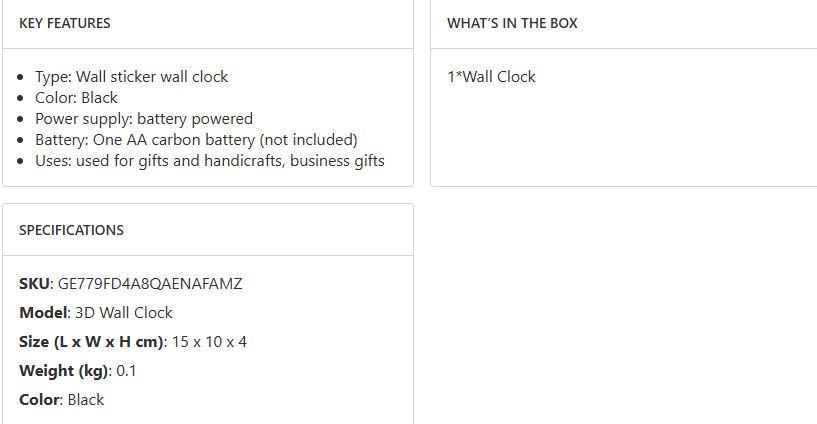Image resolution: width=817 pixels, height=424 pixels.
Task: Click the bold SKU label
Action: pyautogui.click(x=34, y=284)
